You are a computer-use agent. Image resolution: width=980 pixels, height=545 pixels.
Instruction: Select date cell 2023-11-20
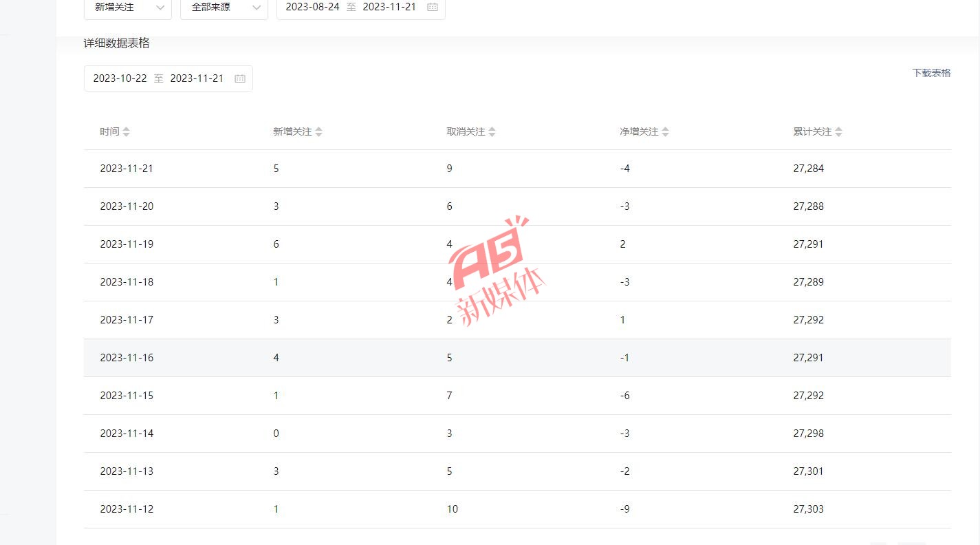(127, 206)
